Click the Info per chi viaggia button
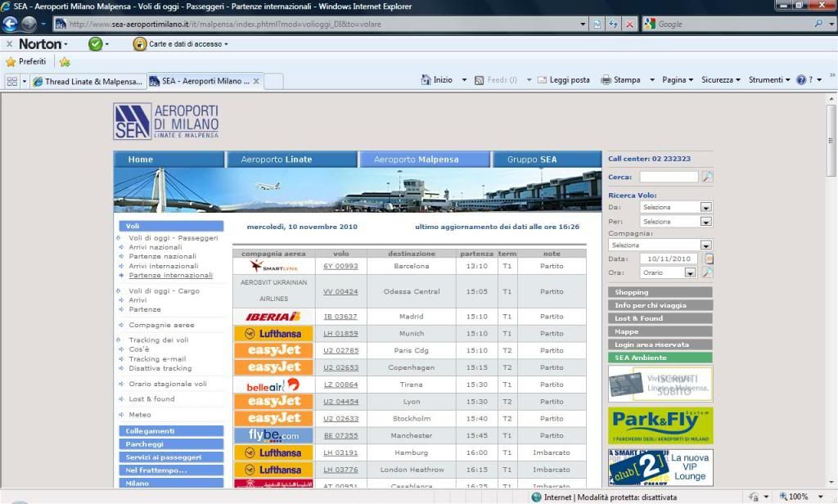 click(660, 305)
